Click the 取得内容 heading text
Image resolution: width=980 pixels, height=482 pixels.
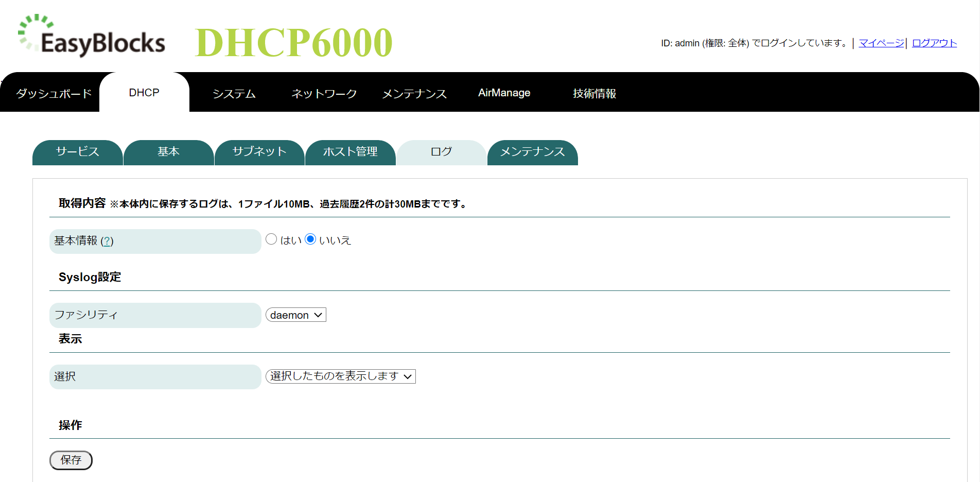[82, 203]
